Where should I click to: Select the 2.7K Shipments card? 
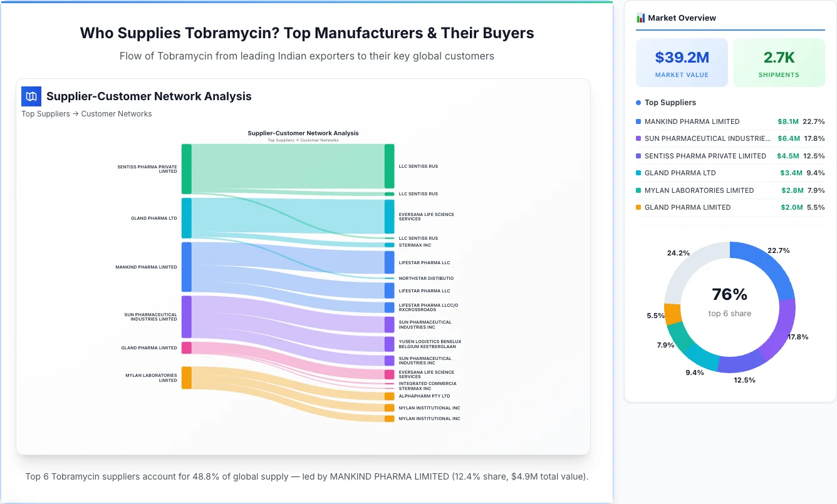click(x=779, y=62)
